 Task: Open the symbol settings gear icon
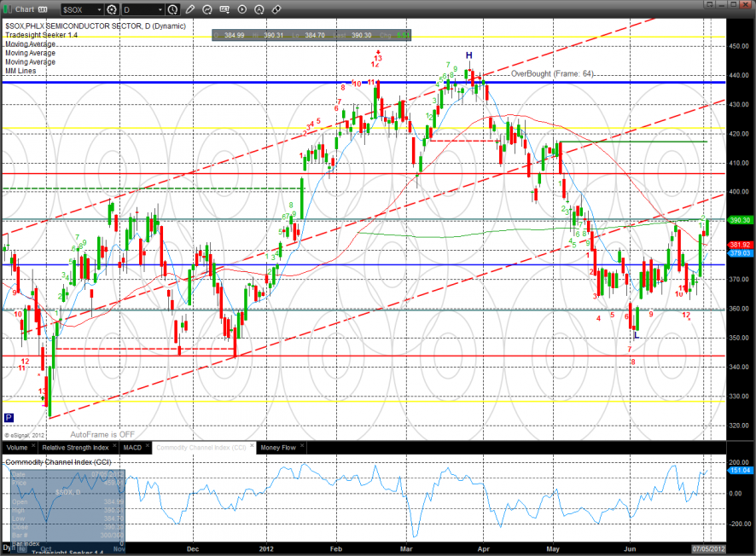pos(112,9)
